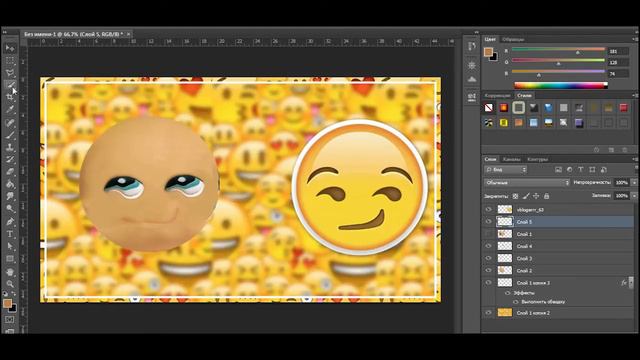Viewport: 640px width, 360px height.
Task: Open the Styles panel flyout menu
Action: 634,95
